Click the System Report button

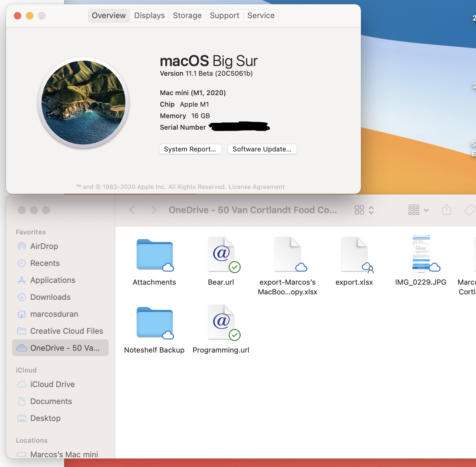tap(190, 149)
